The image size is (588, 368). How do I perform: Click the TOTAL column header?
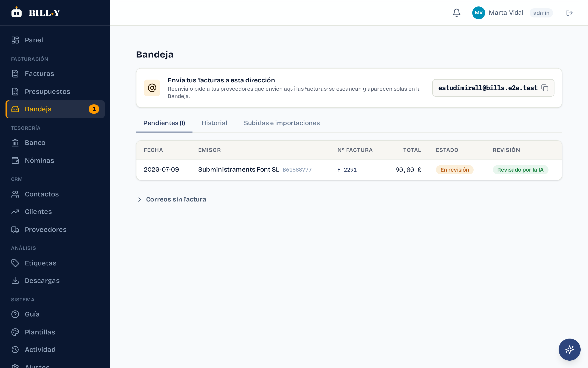(412, 150)
